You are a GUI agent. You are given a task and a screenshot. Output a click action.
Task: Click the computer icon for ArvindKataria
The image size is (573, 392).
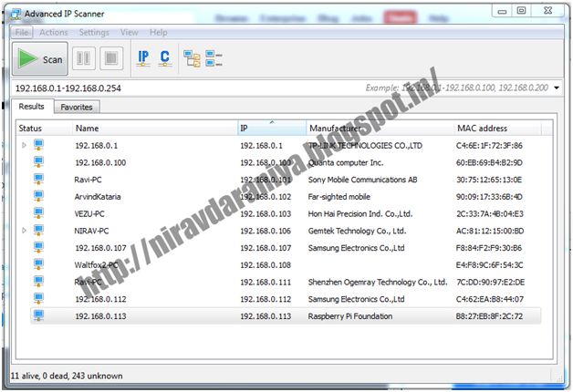click(x=38, y=196)
